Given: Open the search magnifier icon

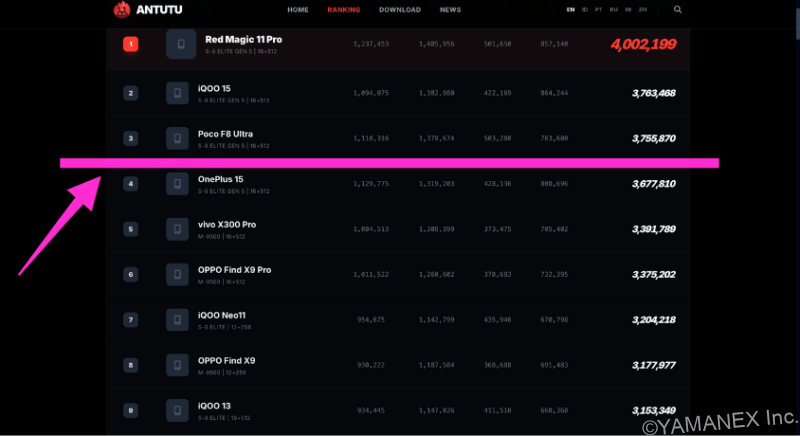Looking at the screenshot, I should pos(678,9).
